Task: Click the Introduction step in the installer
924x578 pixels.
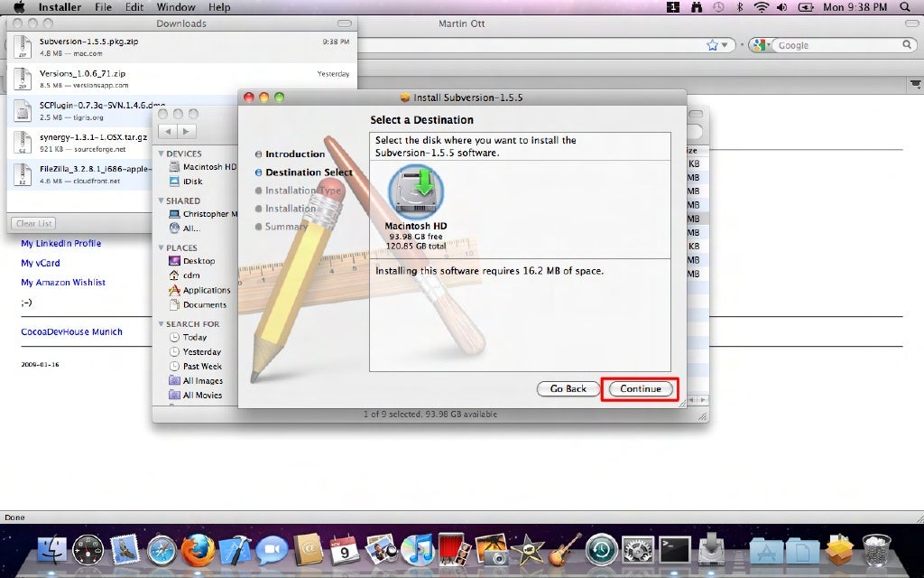Action: 295,154
